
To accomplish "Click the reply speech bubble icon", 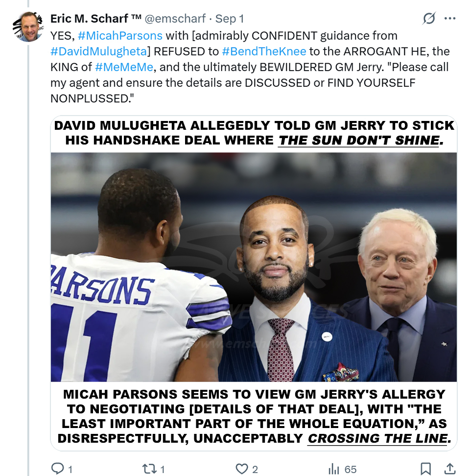I will pyautogui.click(x=58, y=469).
